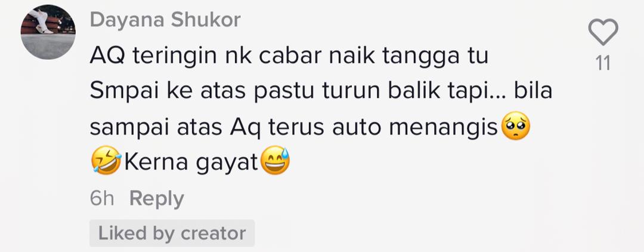Click the word menangis in the comment

coord(443,128)
